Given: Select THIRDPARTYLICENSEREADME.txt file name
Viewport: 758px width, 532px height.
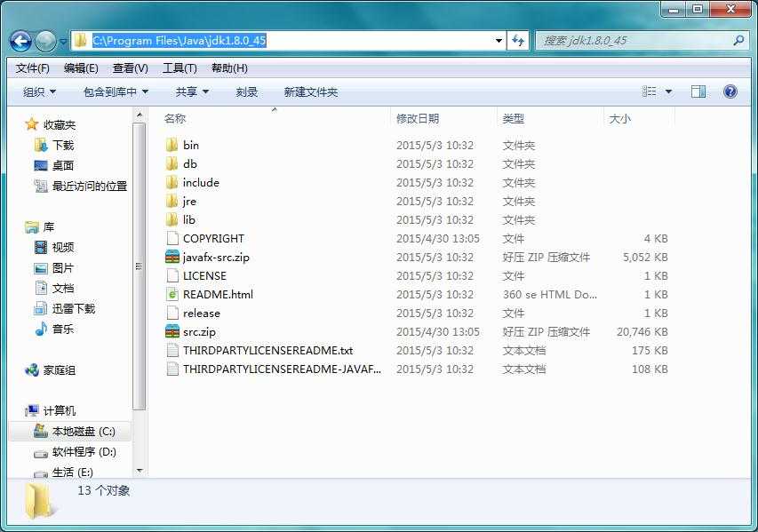Looking at the screenshot, I should coord(267,350).
